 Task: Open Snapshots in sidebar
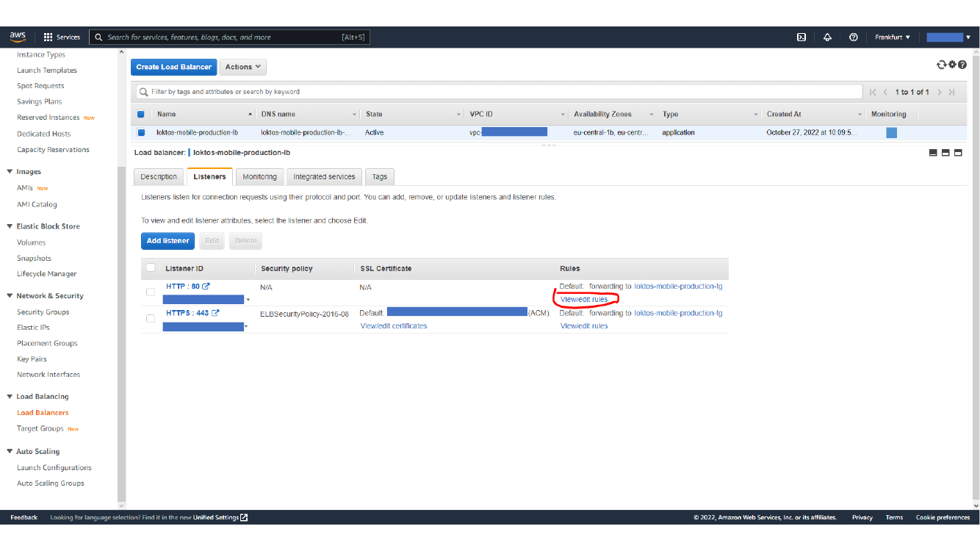tap(34, 259)
